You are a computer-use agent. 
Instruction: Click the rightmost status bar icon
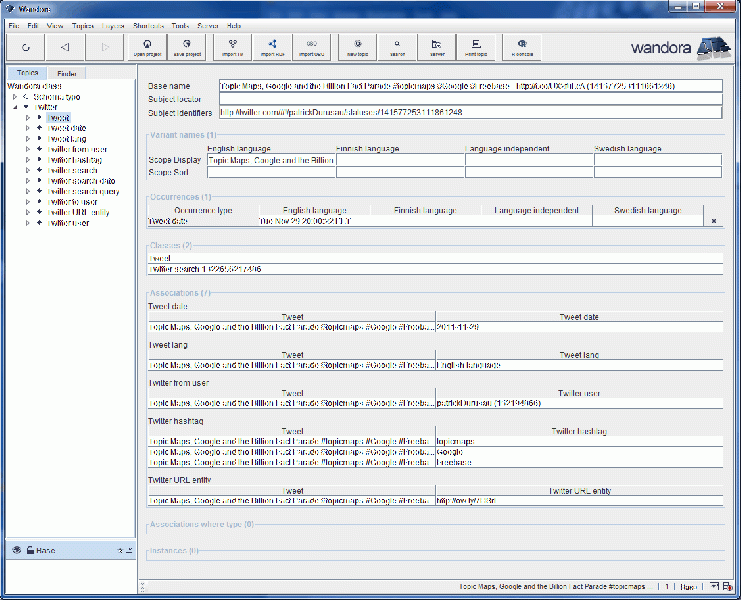point(726,586)
